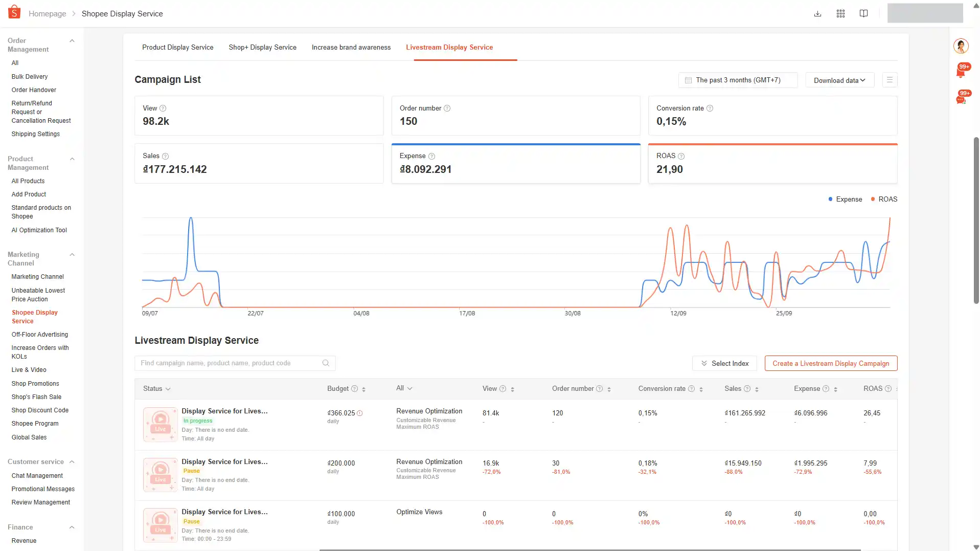The width and height of the screenshot is (980, 551).
Task: Switch to Shop+ Display Service tab
Action: [262, 48]
